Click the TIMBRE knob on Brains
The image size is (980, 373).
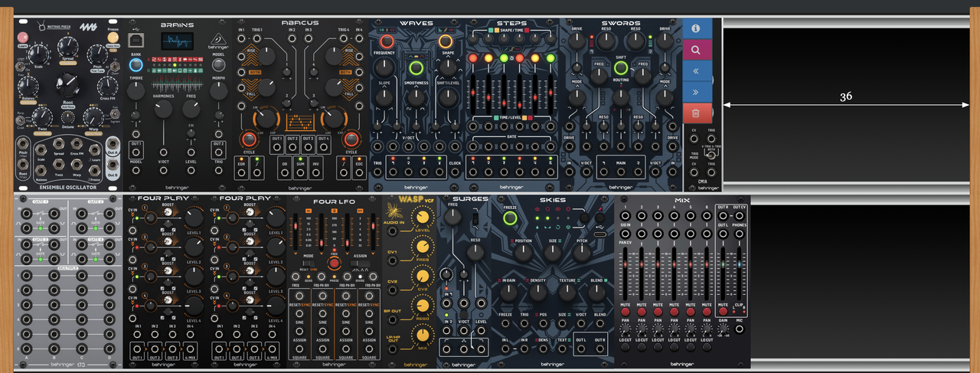136,92
